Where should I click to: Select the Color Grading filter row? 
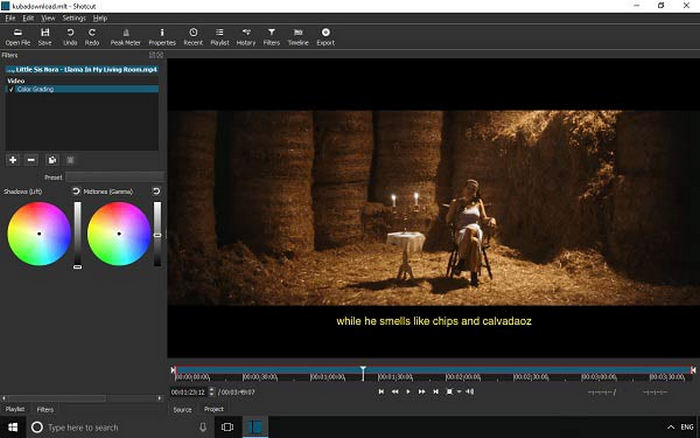click(x=82, y=89)
